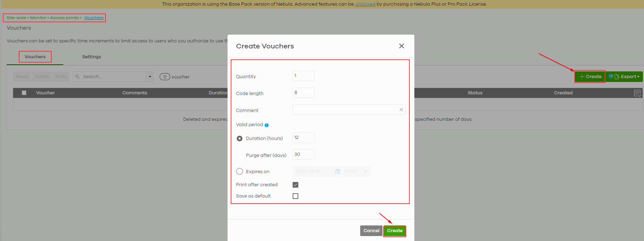Image resolution: width=644 pixels, height=241 pixels.
Task: Follow the unlocked link in the banner
Action: click(365, 4)
